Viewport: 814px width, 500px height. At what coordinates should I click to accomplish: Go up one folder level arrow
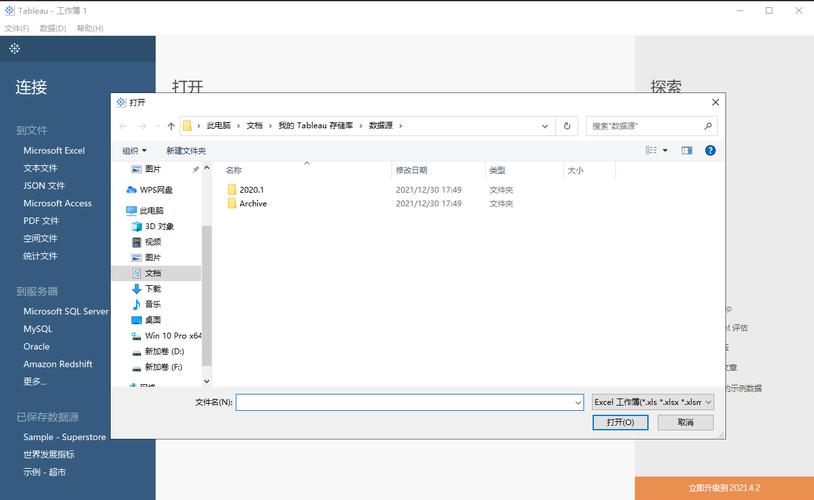[171, 126]
